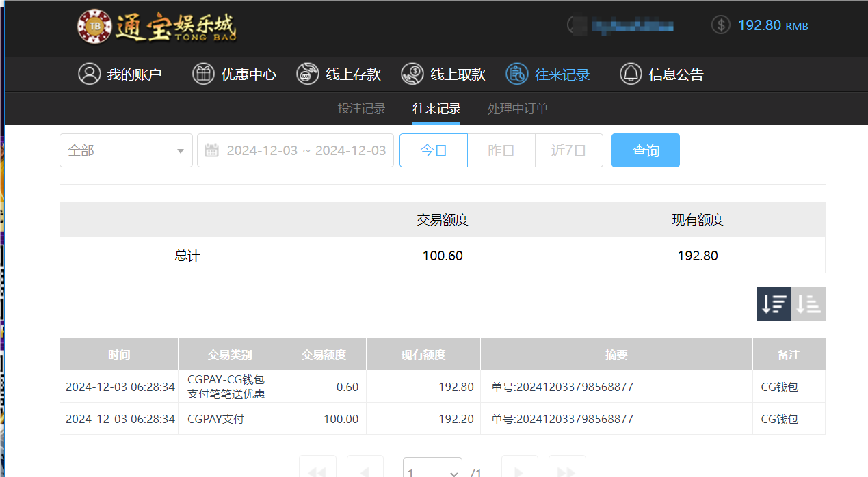Open the 我的账户 account icon
The height and width of the screenshot is (477, 868).
coord(88,74)
